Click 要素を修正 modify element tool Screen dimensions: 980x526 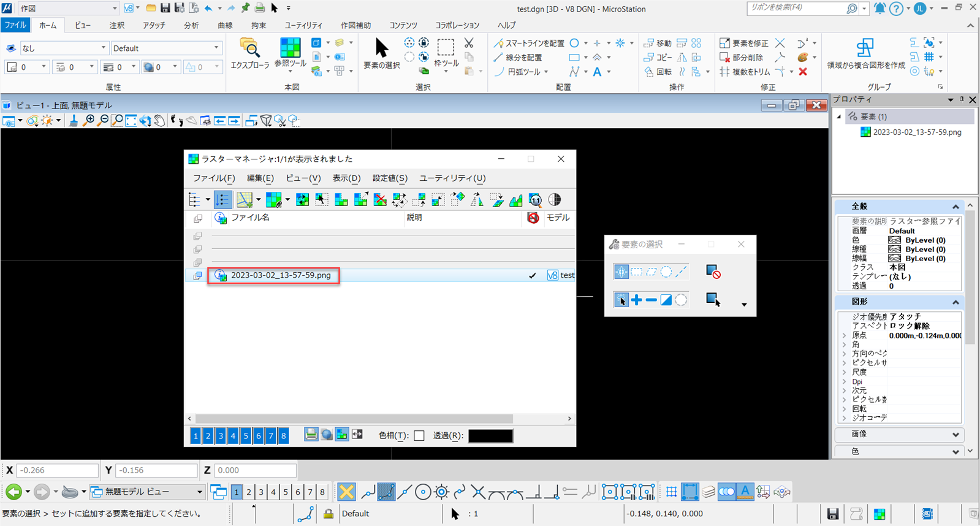744,44
